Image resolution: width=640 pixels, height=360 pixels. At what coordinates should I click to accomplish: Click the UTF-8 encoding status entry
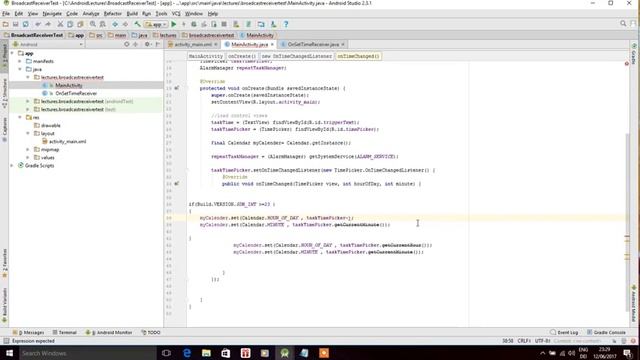pyautogui.click(x=542, y=341)
